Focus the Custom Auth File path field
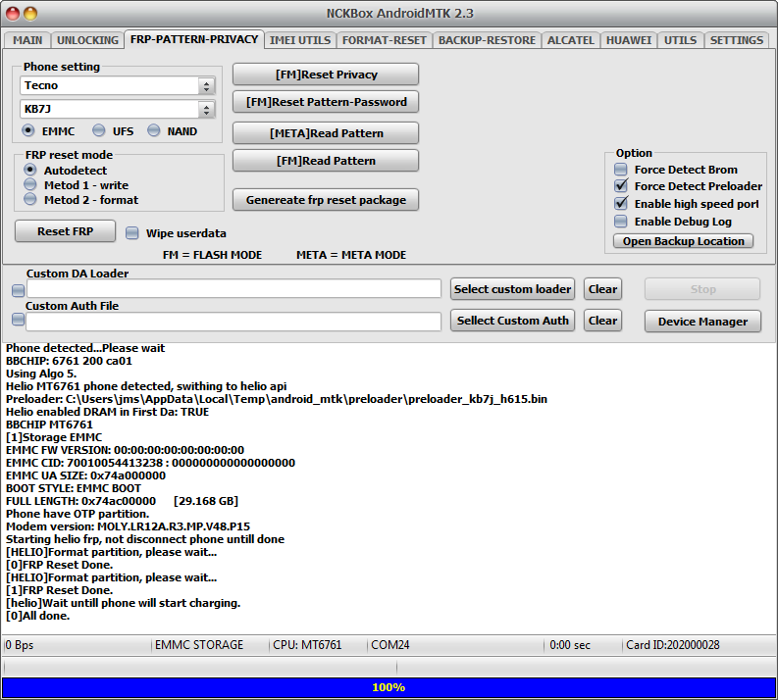Image resolution: width=778 pixels, height=700 pixels. (233, 322)
